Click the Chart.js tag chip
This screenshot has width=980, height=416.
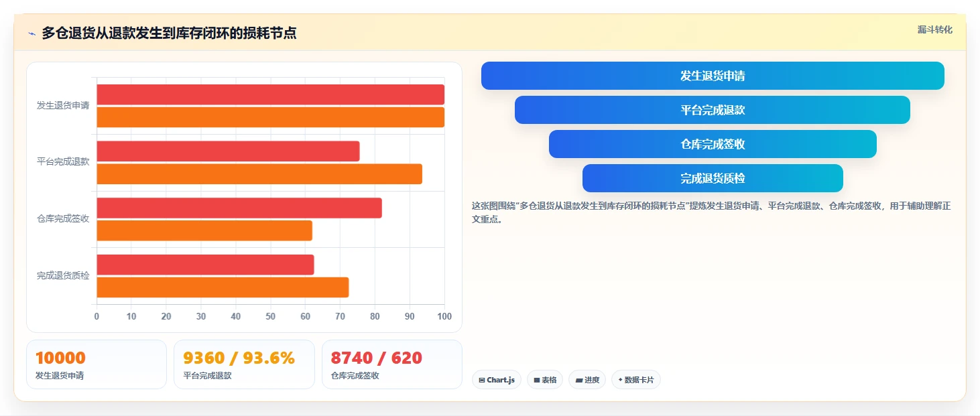click(x=497, y=380)
